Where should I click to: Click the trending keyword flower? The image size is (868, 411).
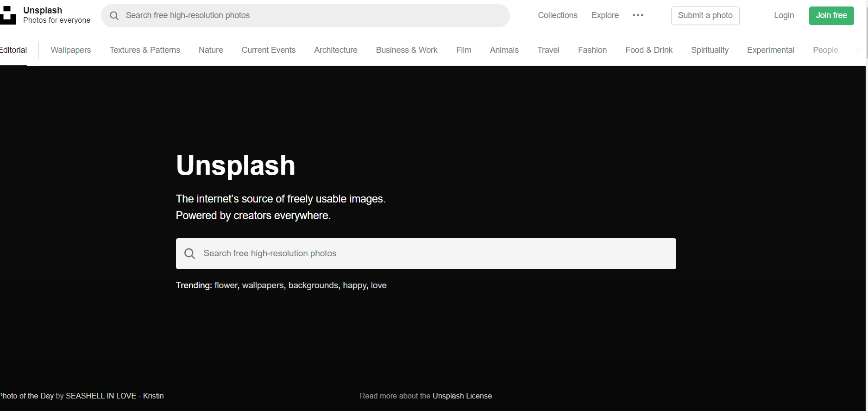point(226,285)
